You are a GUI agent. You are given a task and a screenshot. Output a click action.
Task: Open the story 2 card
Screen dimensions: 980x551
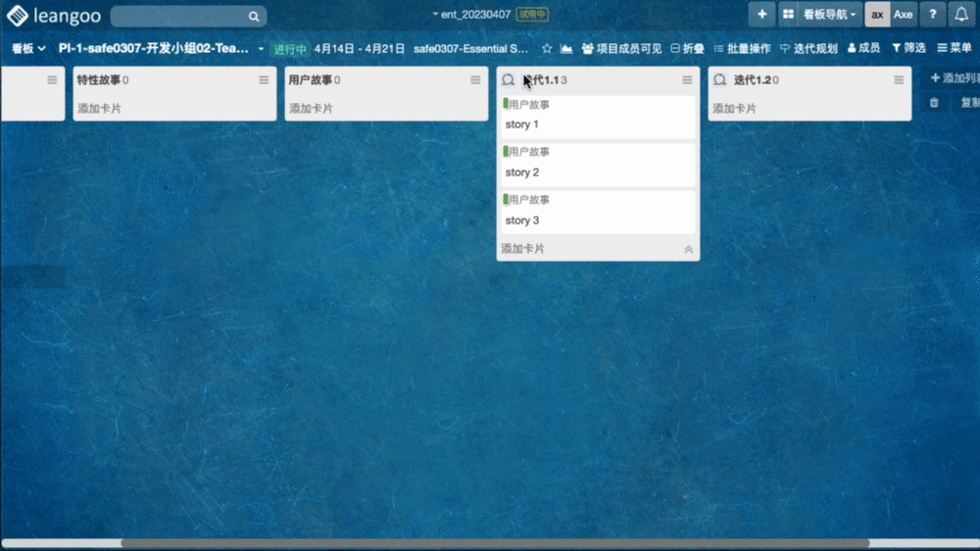(597, 165)
